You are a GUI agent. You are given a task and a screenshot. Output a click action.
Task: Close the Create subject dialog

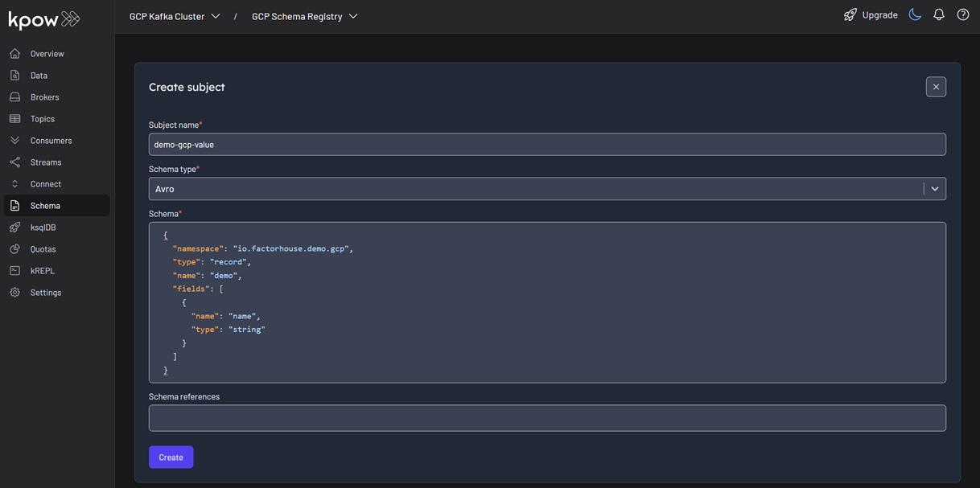[936, 87]
